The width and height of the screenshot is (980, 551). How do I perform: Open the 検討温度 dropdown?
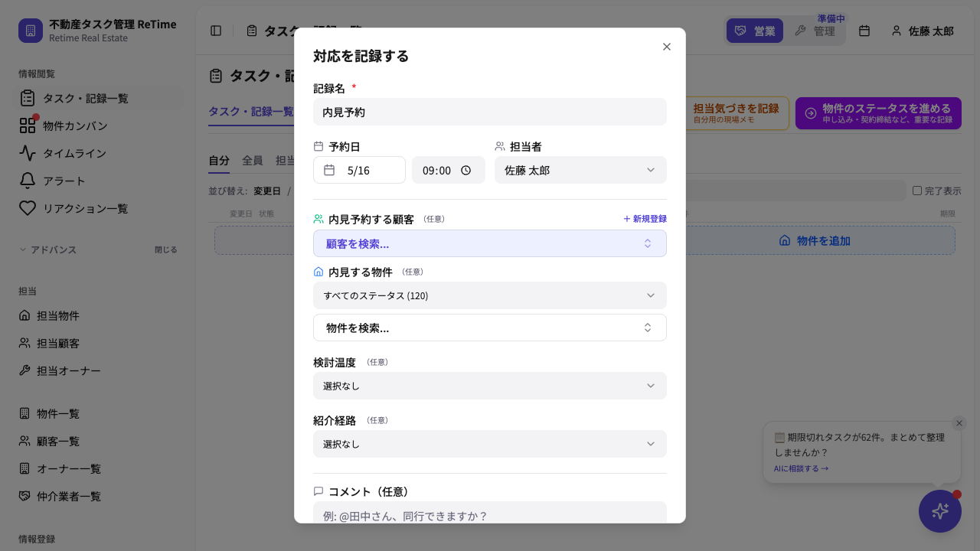[x=490, y=386]
